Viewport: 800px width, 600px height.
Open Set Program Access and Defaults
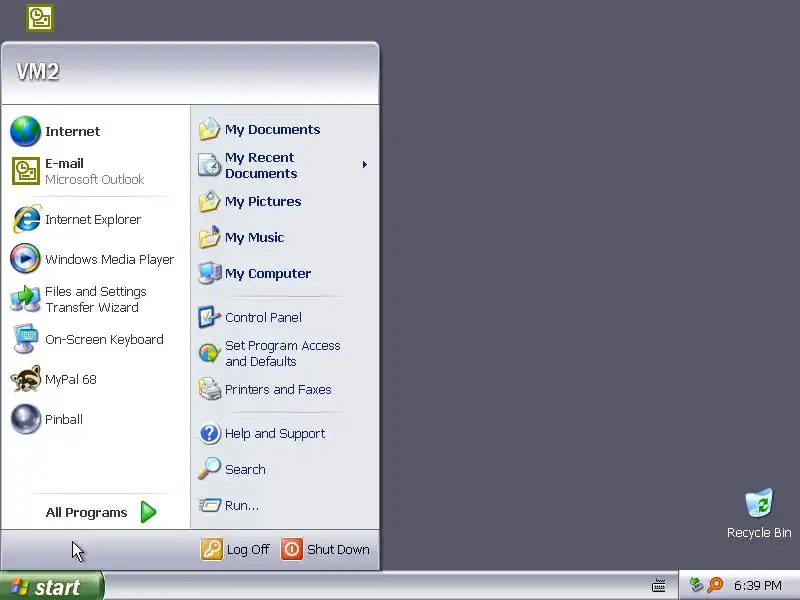click(x=285, y=353)
